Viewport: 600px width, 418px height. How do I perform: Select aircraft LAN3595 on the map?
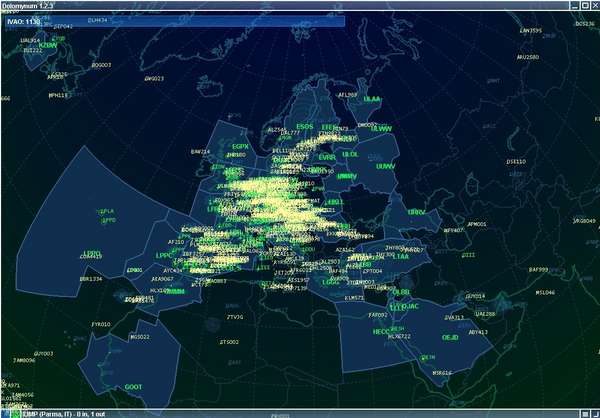pos(531,31)
